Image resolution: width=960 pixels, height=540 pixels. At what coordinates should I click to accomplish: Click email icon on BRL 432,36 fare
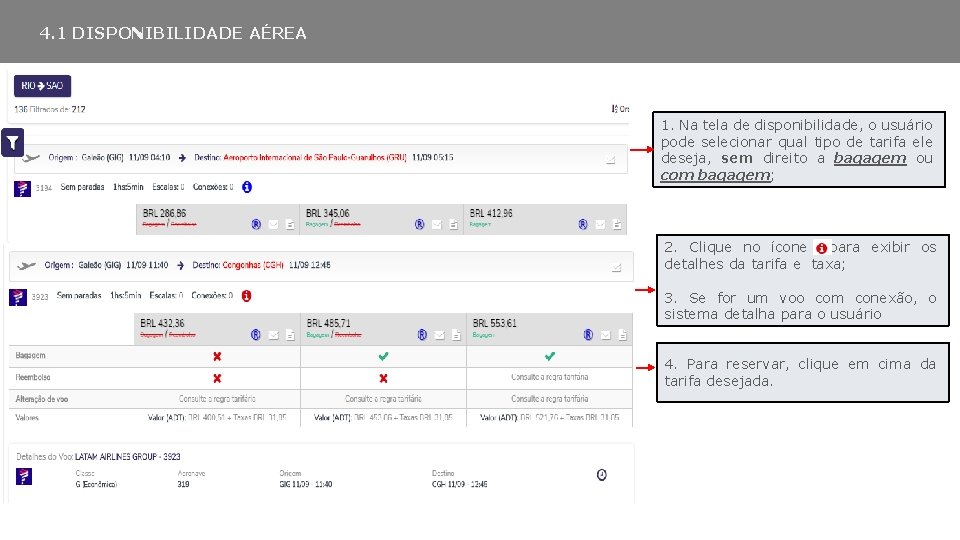(274, 335)
